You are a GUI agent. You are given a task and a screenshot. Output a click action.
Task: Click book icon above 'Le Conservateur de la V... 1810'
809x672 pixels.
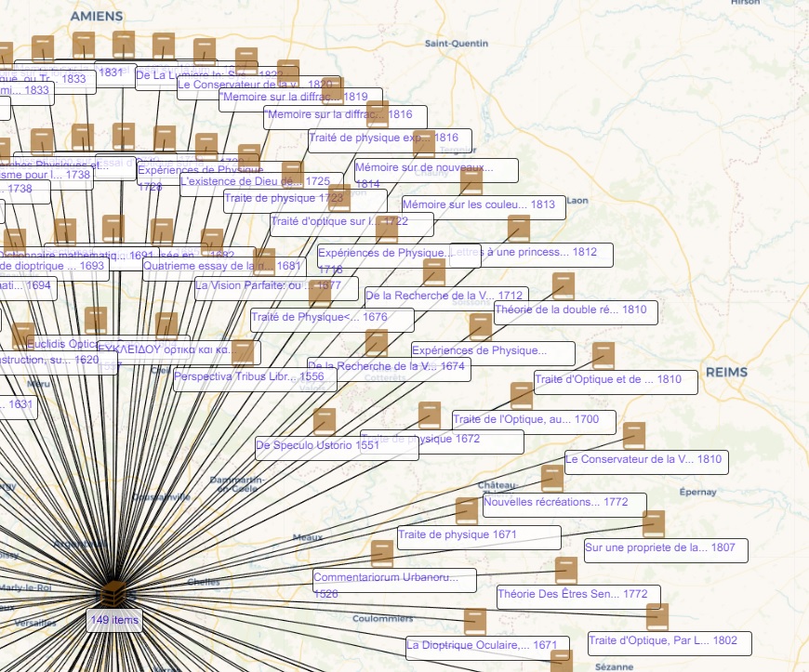coord(633,436)
